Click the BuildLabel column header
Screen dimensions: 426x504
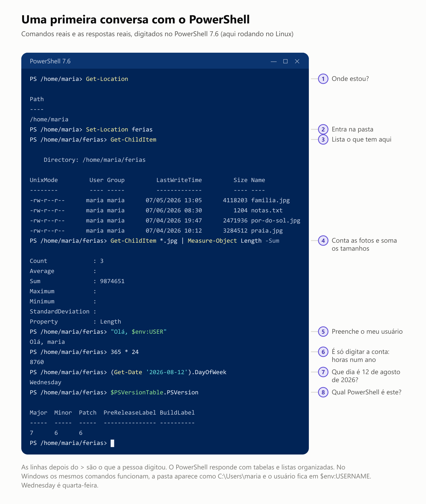tap(177, 413)
